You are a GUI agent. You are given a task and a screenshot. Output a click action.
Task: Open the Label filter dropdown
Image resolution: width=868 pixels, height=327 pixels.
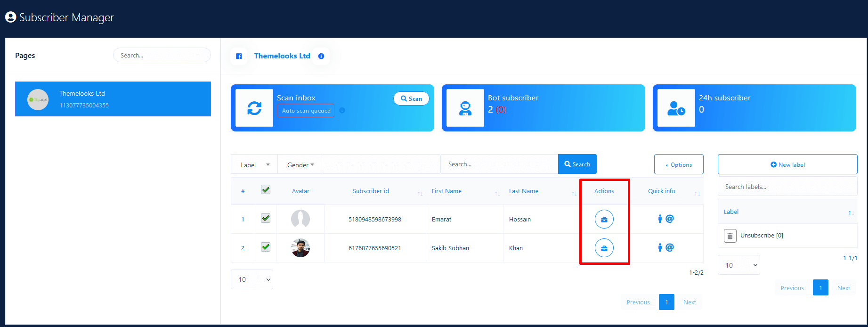[254, 165]
